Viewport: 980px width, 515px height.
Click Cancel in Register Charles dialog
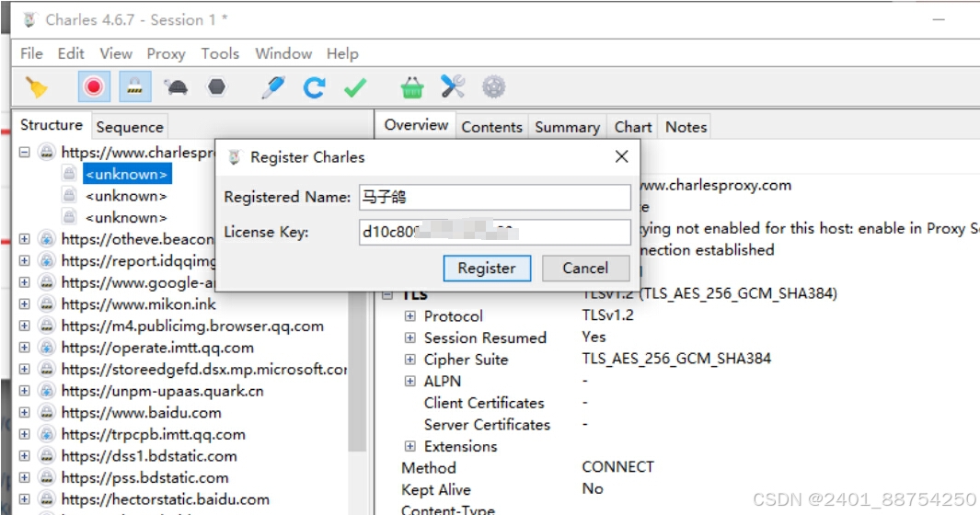585,269
